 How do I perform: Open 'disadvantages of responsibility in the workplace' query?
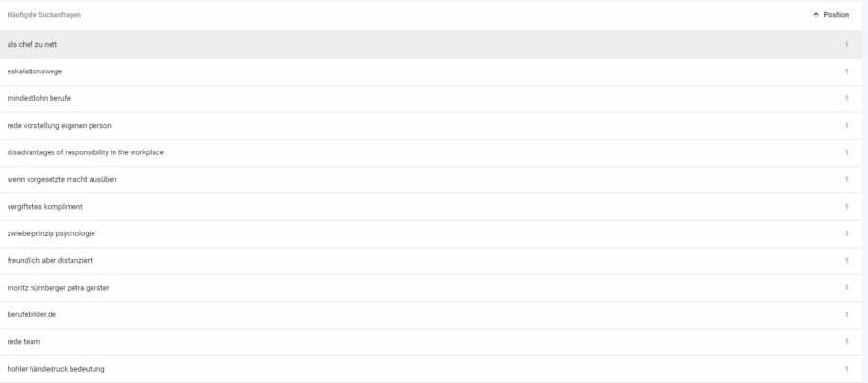coord(85,152)
